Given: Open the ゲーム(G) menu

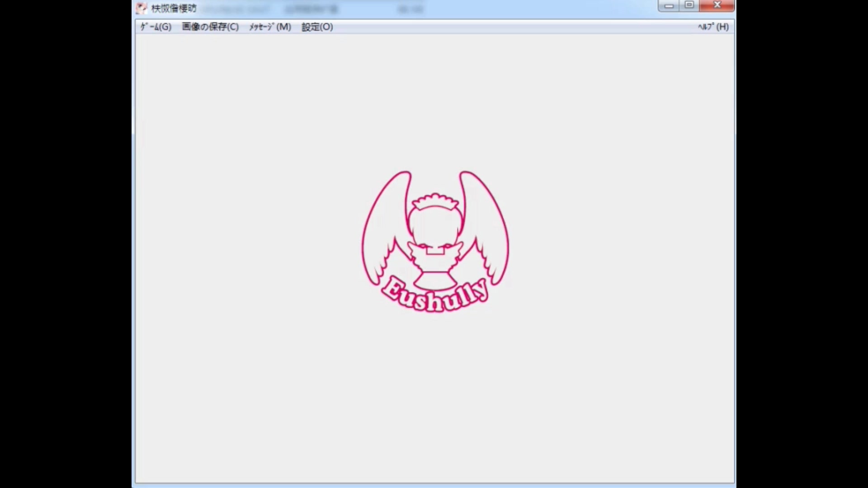Looking at the screenshot, I should tap(156, 27).
